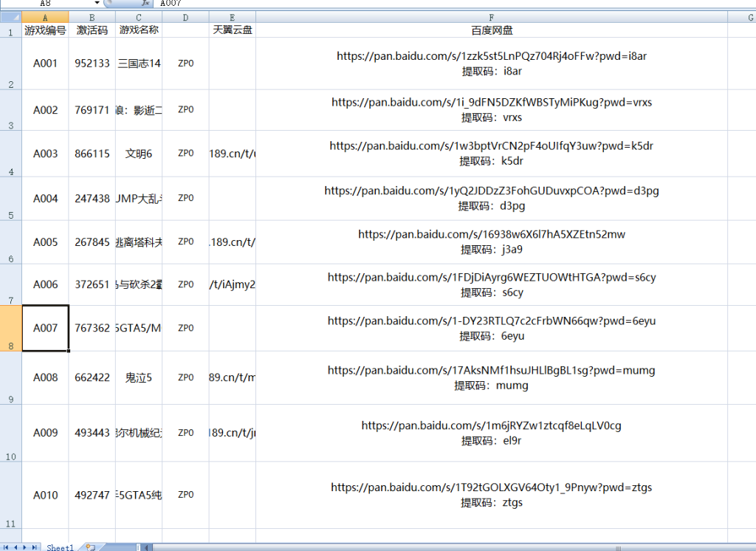This screenshot has height=551, width=756.
Task: Click the formula bar containing A007
Action: click(x=453, y=3)
